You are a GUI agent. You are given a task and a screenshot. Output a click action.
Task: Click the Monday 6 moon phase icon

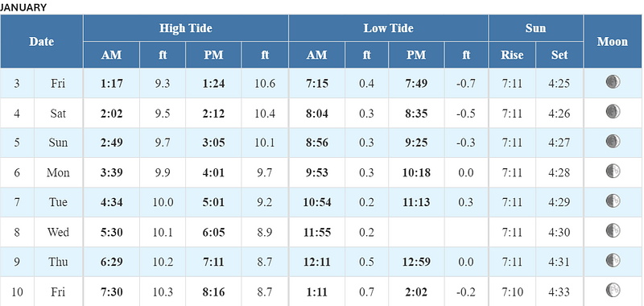click(x=613, y=171)
